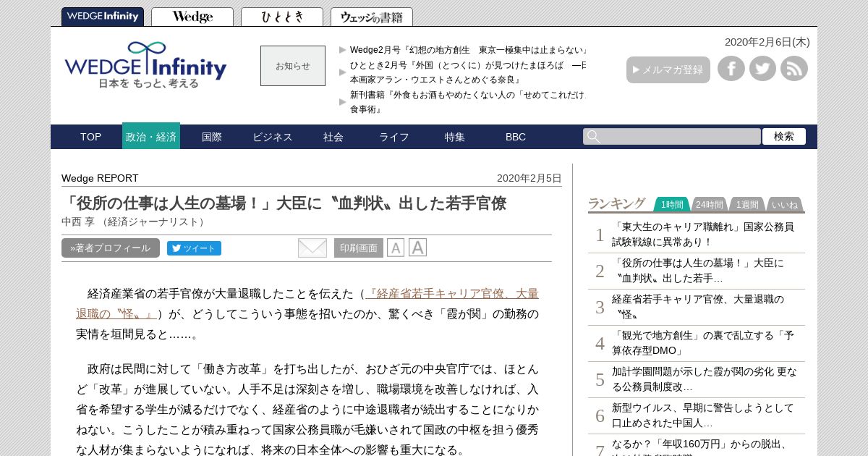Open ranking 3: 経産省若手キャリア官僚、大量退職

pyautogui.click(x=698, y=307)
